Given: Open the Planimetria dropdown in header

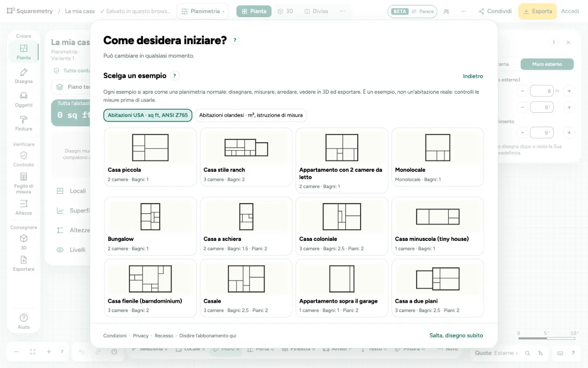Looking at the screenshot, I should coord(203,11).
